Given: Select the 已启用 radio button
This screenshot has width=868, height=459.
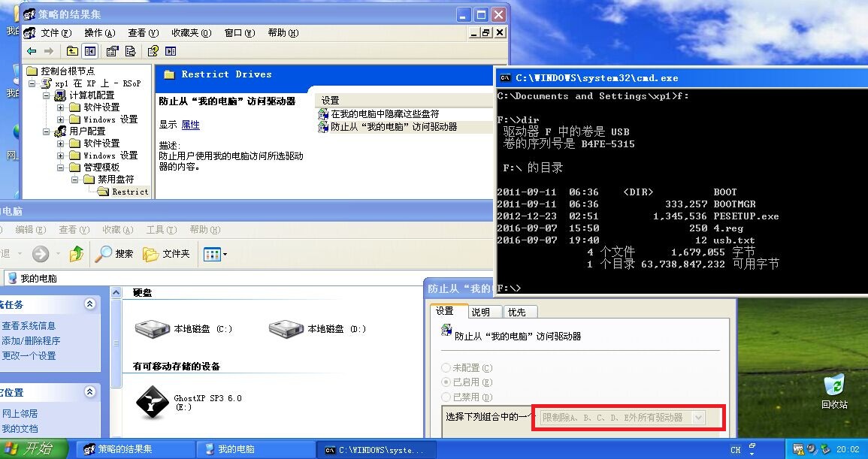Looking at the screenshot, I should tap(446, 382).
